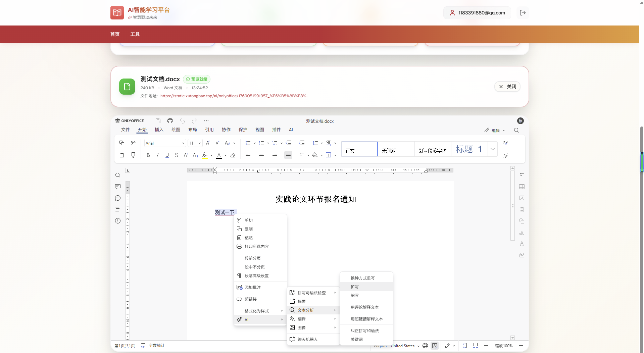
Task: Click the 关闭 button on file card
Action: [x=507, y=87]
